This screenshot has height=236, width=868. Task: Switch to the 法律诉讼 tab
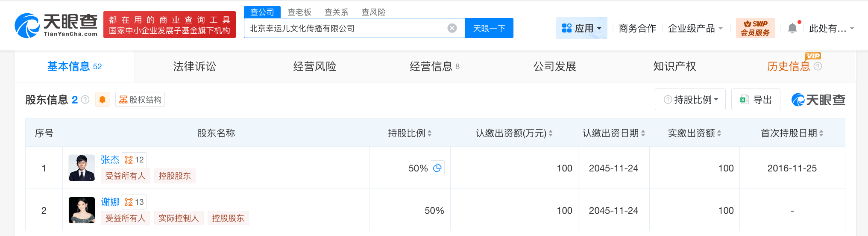coord(194,66)
